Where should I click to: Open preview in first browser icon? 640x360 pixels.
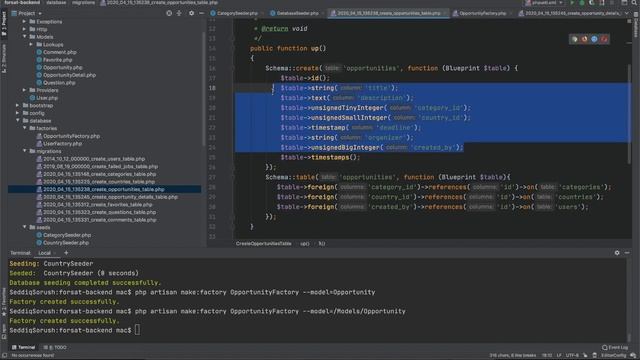[x=575, y=39]
